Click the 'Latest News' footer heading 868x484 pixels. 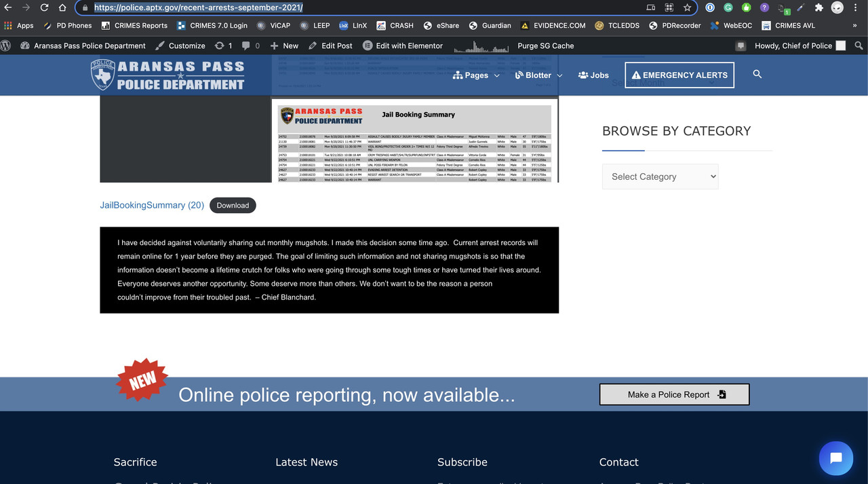(x=307, y=462)
